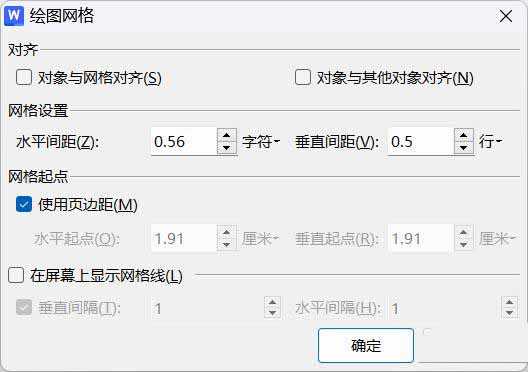Click the 垂直间距 input field
528x372 pixels.
[421, 141]
